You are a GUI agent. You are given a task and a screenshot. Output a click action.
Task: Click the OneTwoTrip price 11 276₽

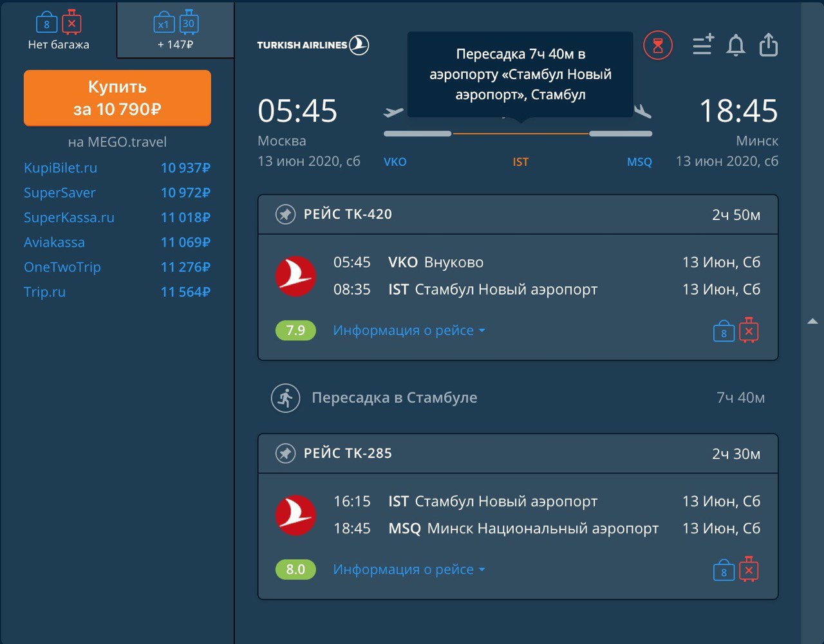coord(185,267)
